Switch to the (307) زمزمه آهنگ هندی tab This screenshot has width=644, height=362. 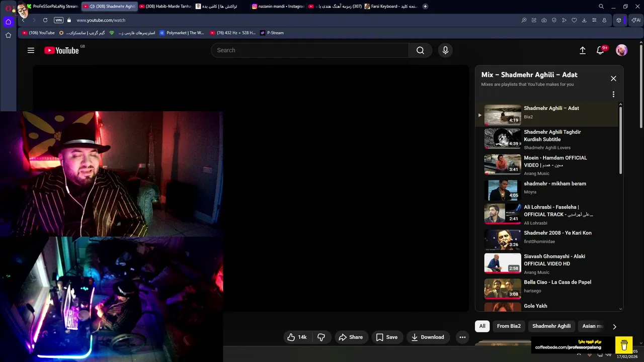(x=335, y=7)
